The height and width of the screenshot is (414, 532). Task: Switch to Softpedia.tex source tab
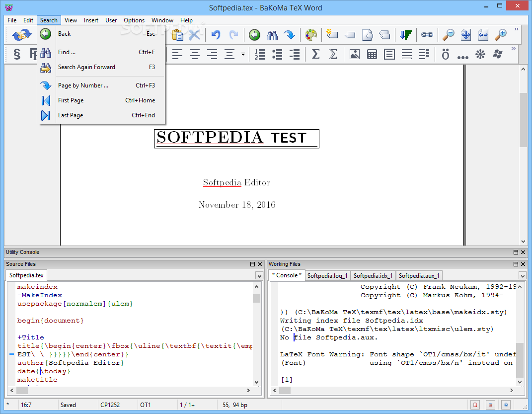tap(26, 275)
